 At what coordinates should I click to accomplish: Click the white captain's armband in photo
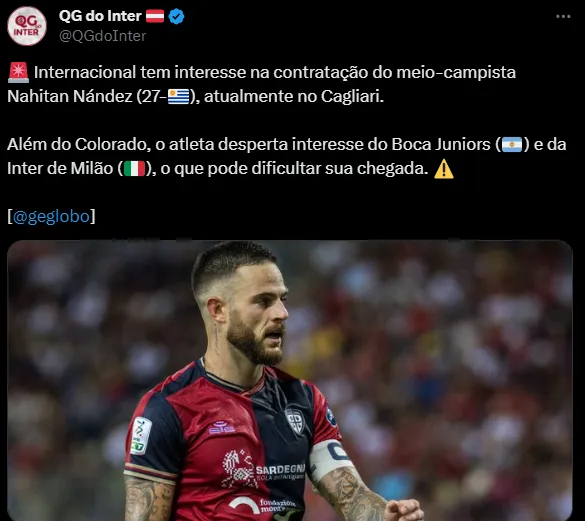(x=329, y=459)
